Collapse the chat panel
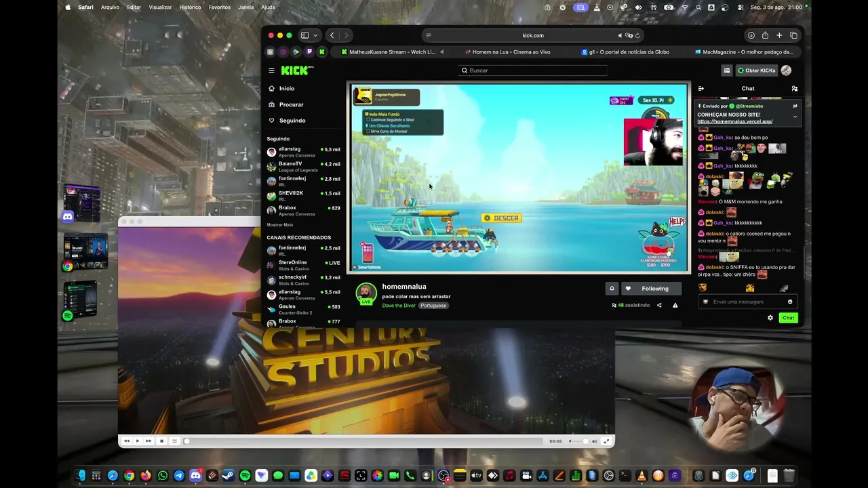The height and width of the screenshot is (488, 868). pyautogui.click(x=701, y=89)
